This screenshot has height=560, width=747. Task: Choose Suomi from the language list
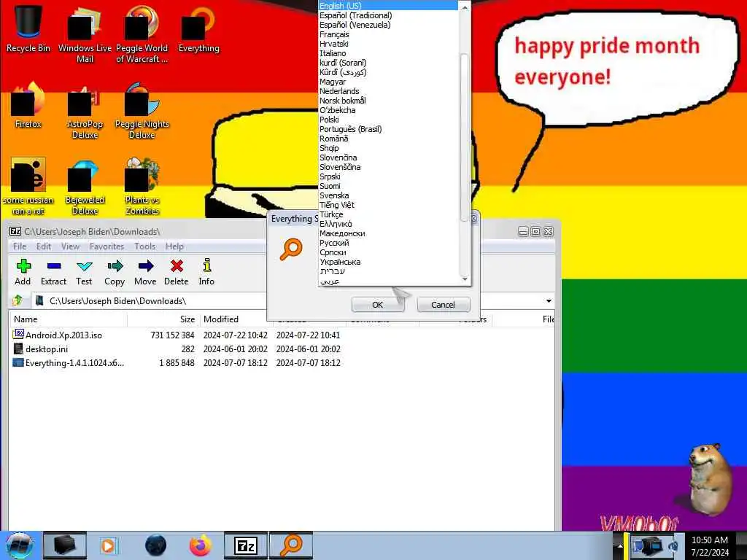(x=388, y=186)
